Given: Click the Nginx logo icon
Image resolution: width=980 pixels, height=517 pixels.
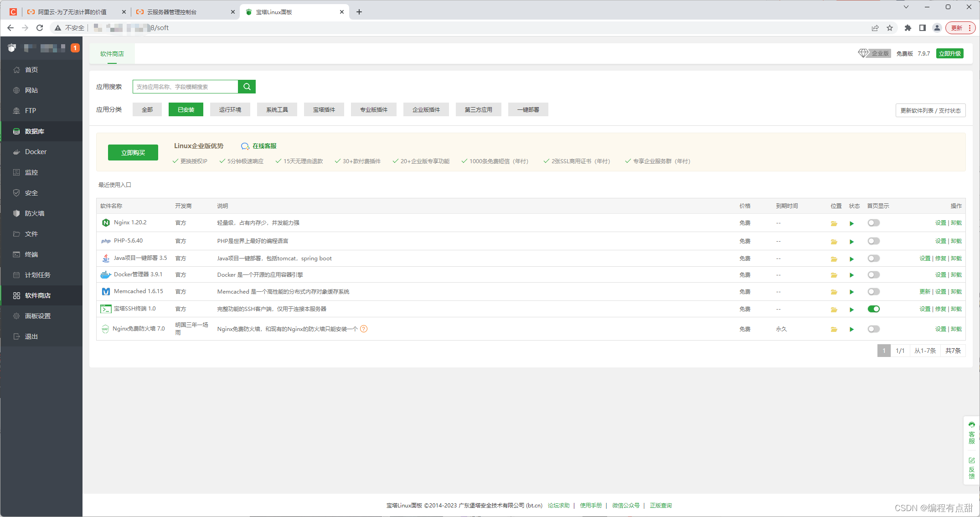Looking at the screenshot, I should 106,222.
